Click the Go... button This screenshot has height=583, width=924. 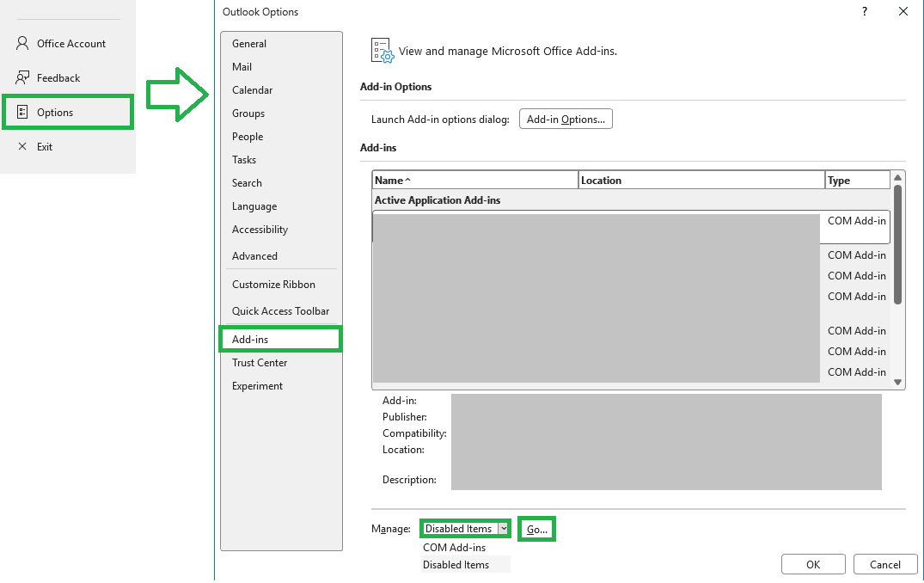[x=537, y=529]
